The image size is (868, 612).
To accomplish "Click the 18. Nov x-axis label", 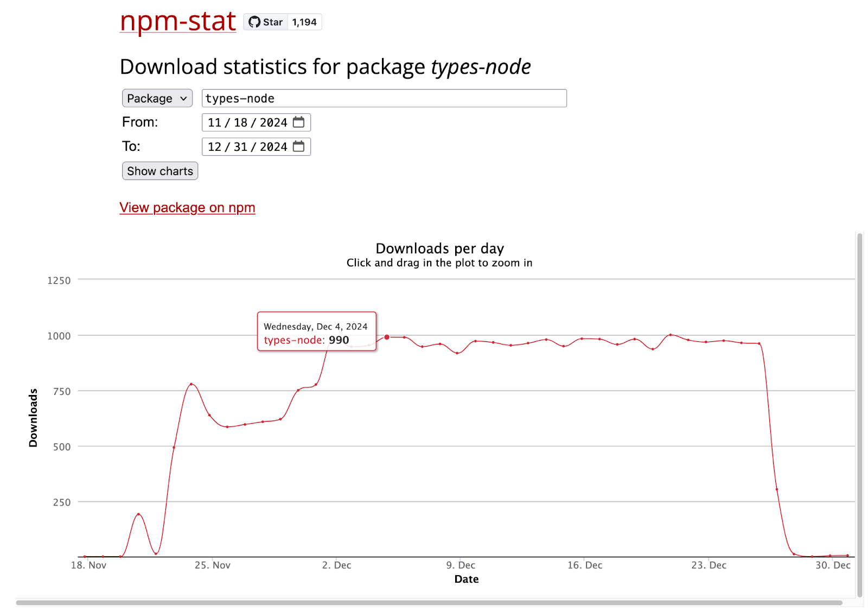I will click(x=88, y=565).
